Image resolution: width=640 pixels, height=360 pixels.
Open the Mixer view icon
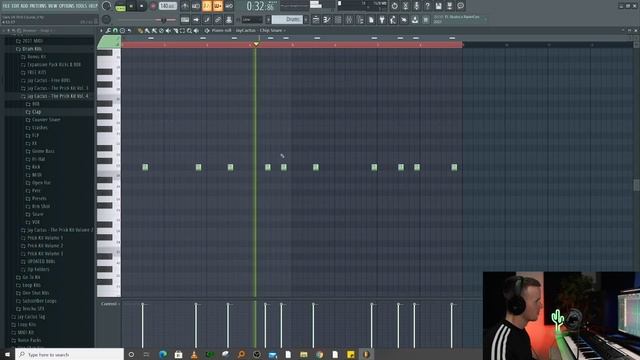(x=349, y=20)
